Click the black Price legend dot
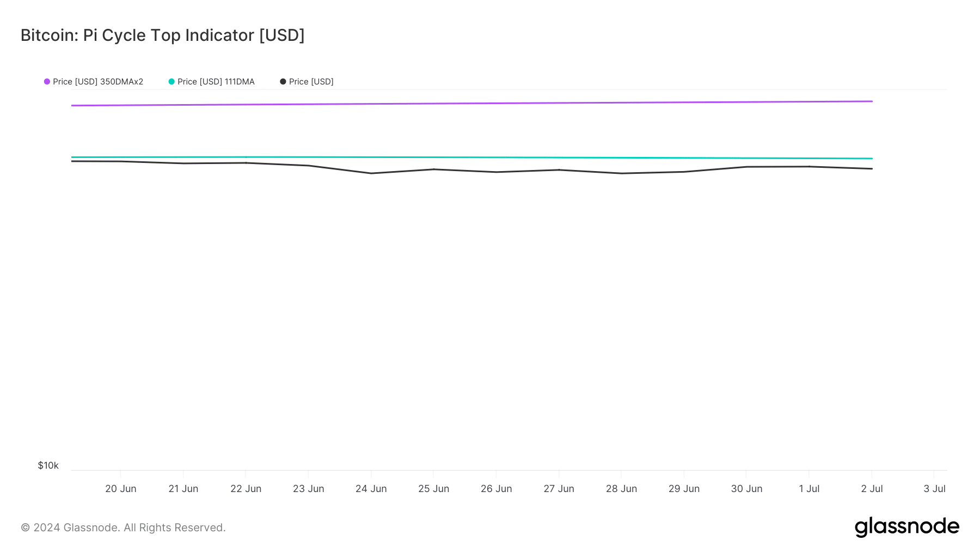The height and width of the screenshot is (552, 980). click(283, 82)
